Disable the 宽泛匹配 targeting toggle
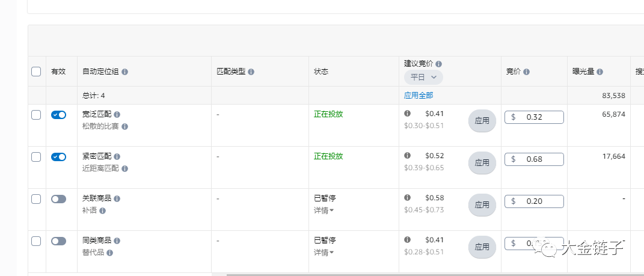The image size is (644, 276). pyautogui.click(x=58, y=115)
